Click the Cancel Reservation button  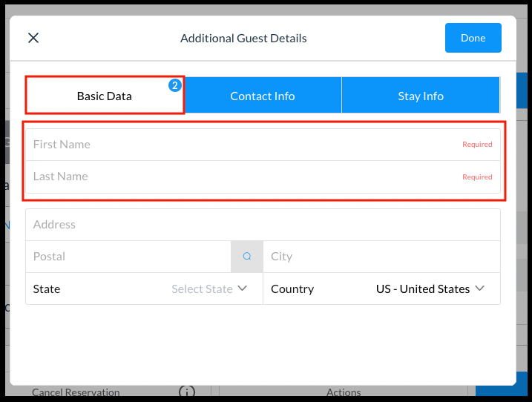pos(76,392)
